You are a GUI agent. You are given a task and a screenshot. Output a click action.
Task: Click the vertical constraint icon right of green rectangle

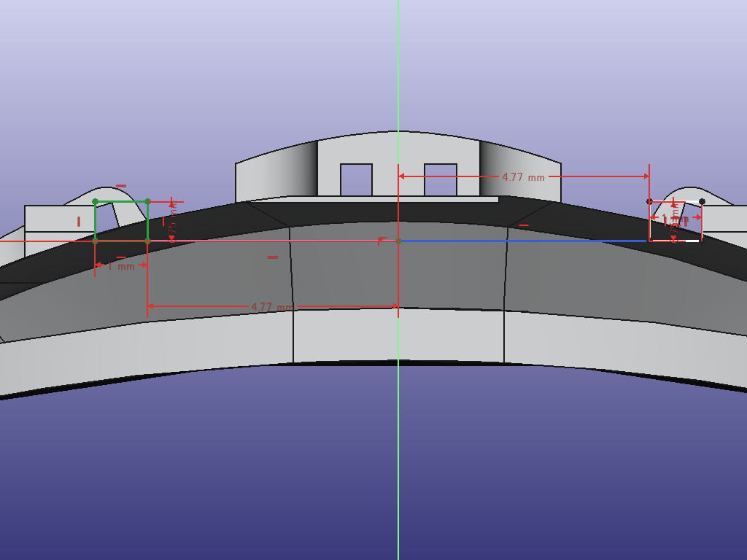click(163, 221)
